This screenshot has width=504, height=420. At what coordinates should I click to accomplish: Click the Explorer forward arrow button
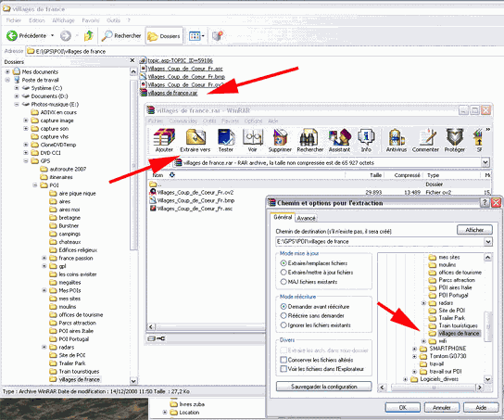pos(66,36)
